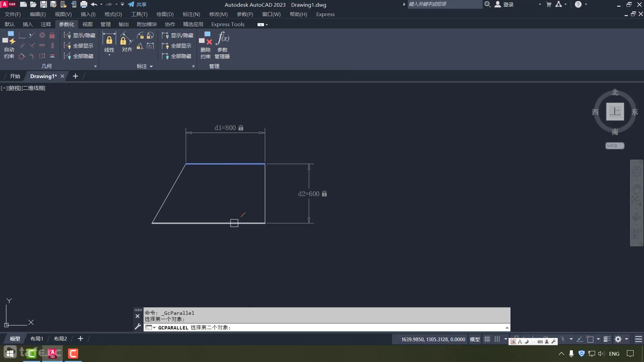Image resolution: width=644 pixels, height=362 pixels.
Task: Click the 登录 sign-in button
Action: pyautogui.click(x=504, y=4)
